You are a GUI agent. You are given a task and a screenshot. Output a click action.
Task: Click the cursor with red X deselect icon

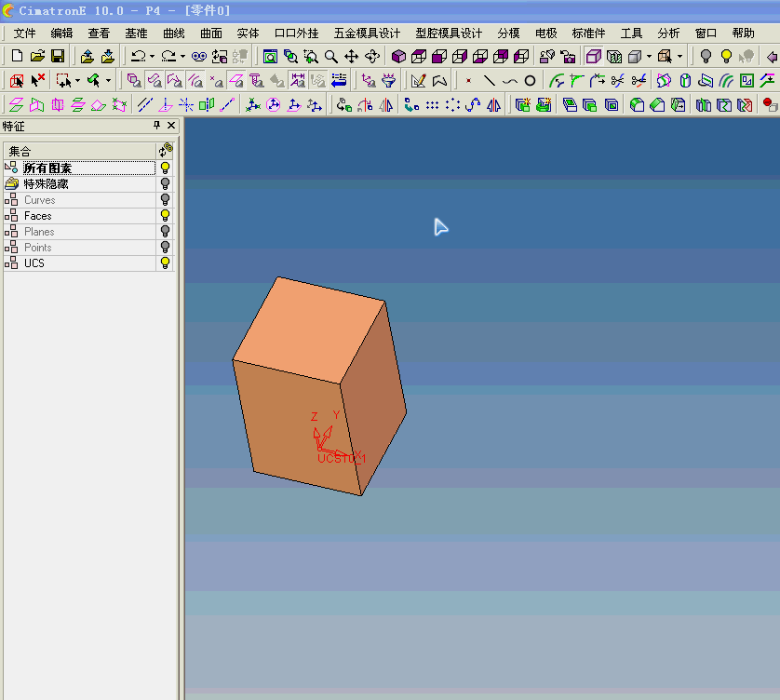(x=38, y=81)
